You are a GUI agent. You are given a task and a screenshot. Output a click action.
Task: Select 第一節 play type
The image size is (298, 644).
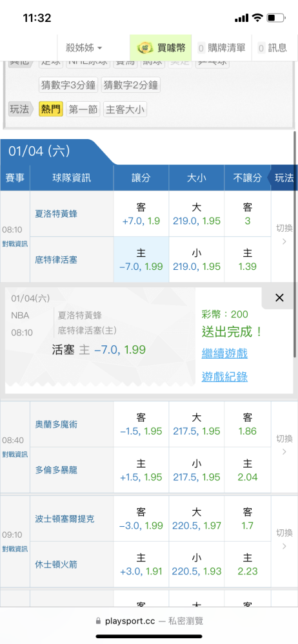coord(83,109)
